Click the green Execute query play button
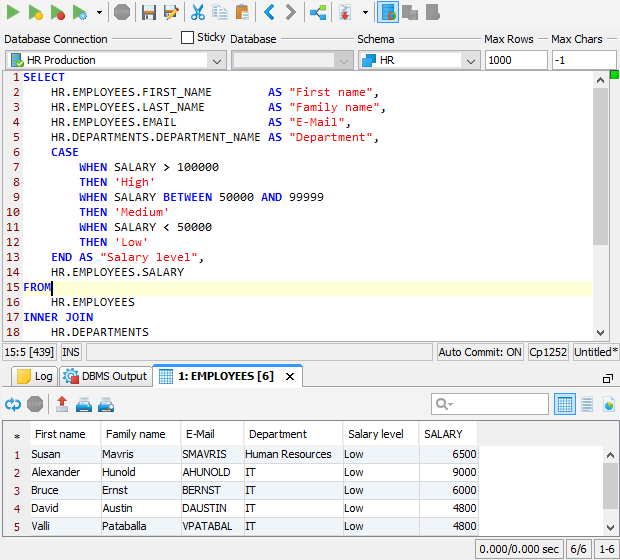This screenshot has width=620, height=560. click(13, 13)
